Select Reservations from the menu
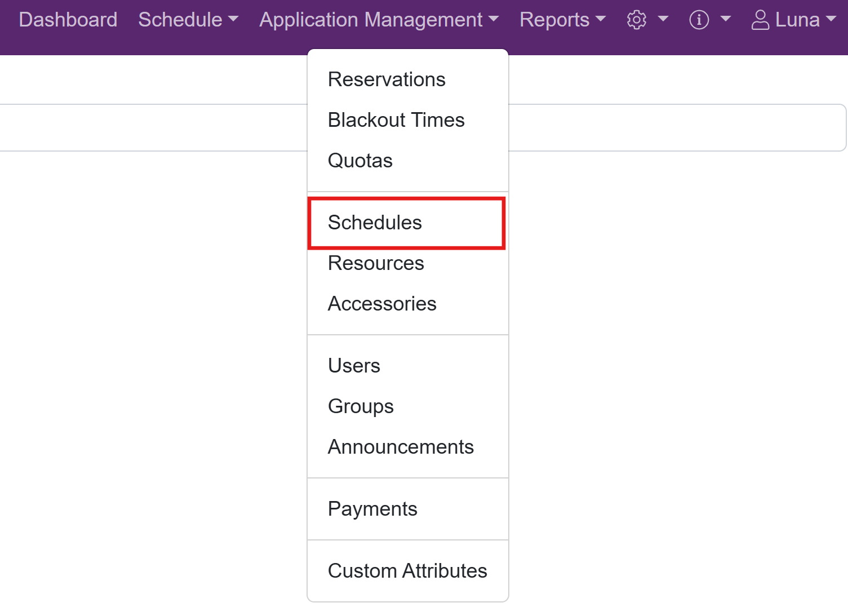The width and height of the screenshot is (848, 616). [387, 79]
